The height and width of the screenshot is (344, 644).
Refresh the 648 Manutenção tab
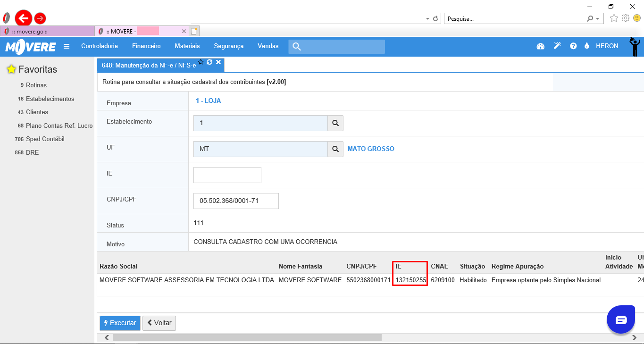click(x=209, y=62)
